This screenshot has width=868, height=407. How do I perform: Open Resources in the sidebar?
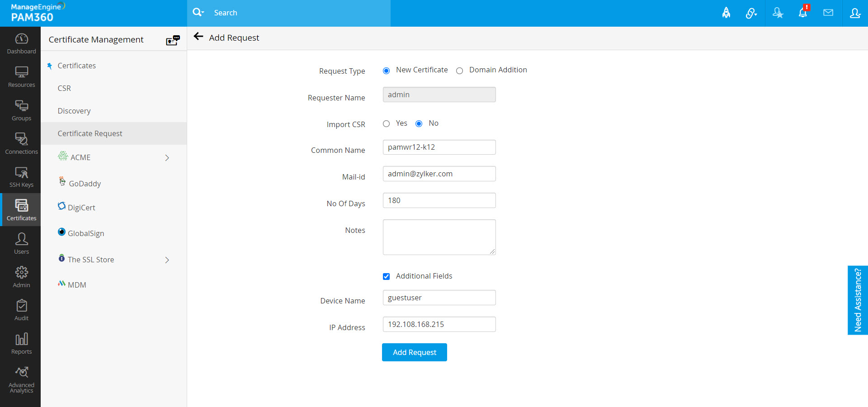click(21, 77)
